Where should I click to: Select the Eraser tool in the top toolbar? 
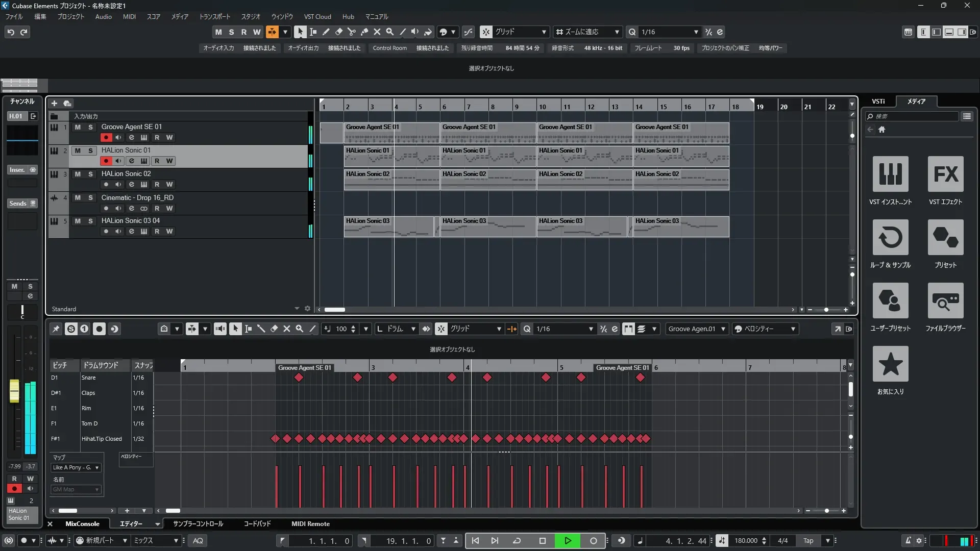[x=338, y=32]
